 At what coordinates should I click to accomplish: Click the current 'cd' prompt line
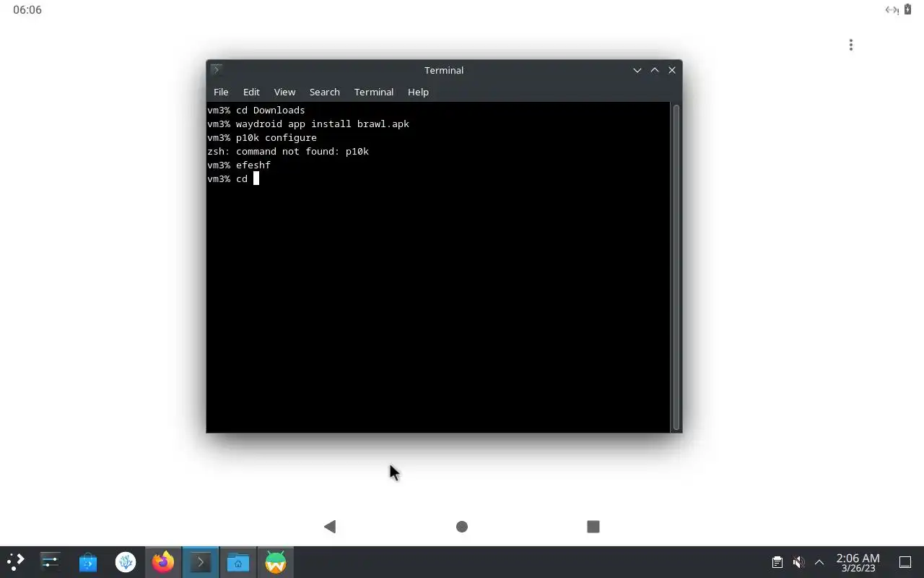[x=232, y=178]
